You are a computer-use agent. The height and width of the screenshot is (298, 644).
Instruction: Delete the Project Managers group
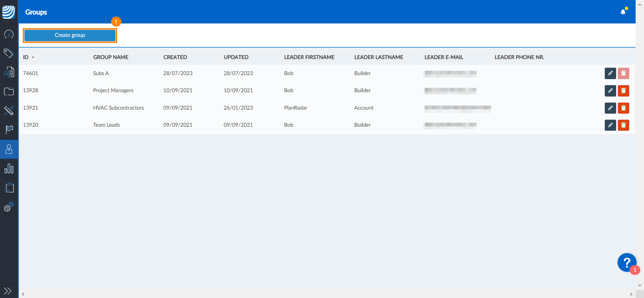(x=623, y=91)
